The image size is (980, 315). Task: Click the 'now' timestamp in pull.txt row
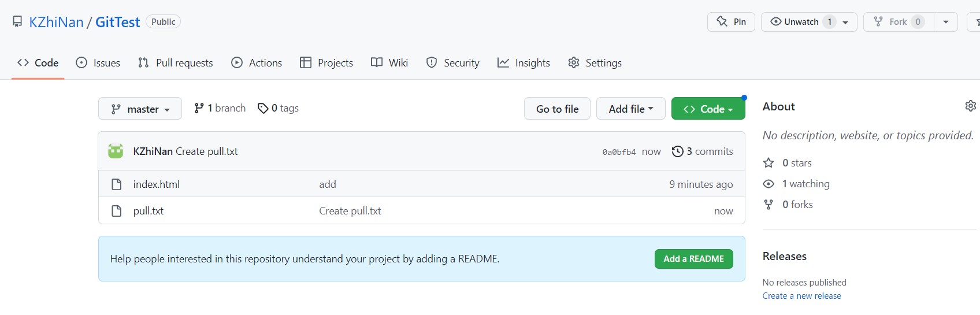click(x=723, y=211)
